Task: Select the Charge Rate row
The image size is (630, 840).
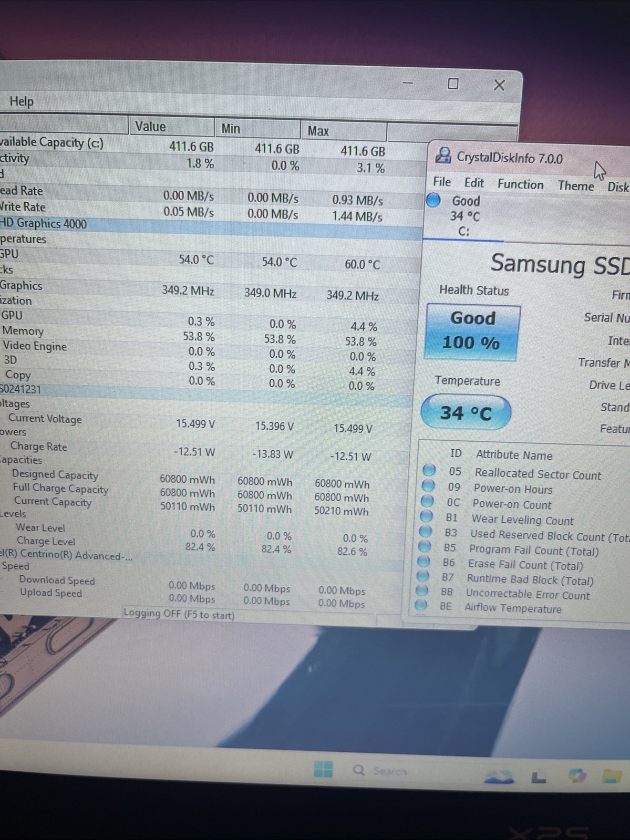Action: click(x=205, y=451)
